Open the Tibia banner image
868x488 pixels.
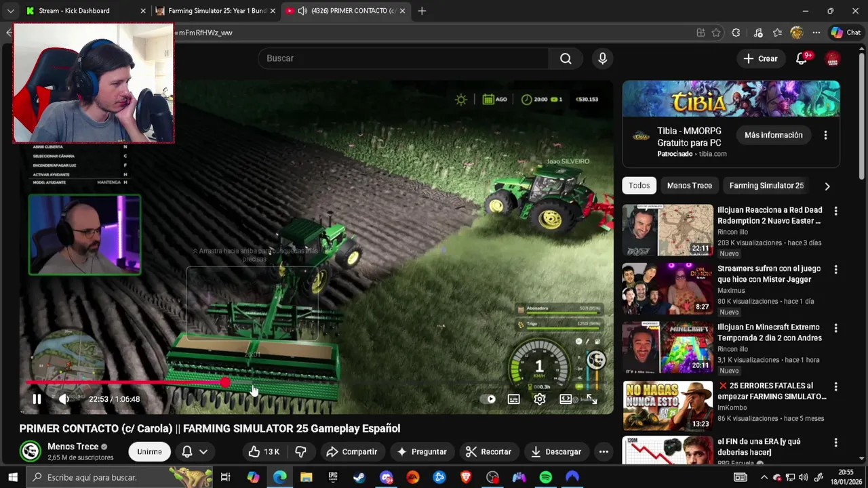(731, 99)
